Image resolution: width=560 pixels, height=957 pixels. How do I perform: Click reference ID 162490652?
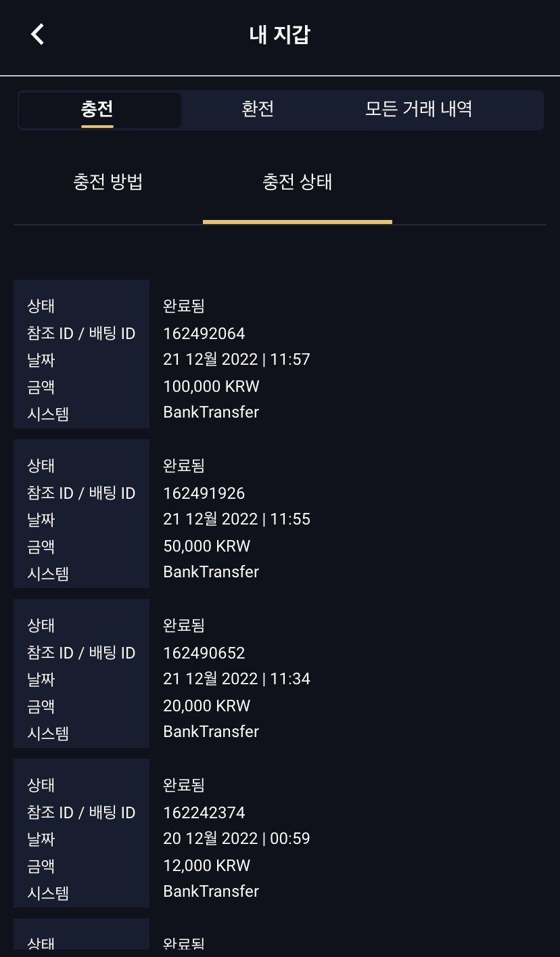[204, 653]
